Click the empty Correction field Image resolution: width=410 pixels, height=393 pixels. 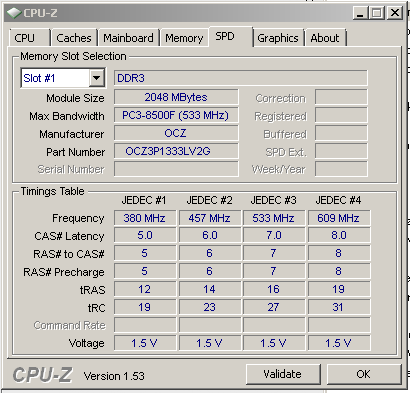pyautogui.click(x=341, y=97)
